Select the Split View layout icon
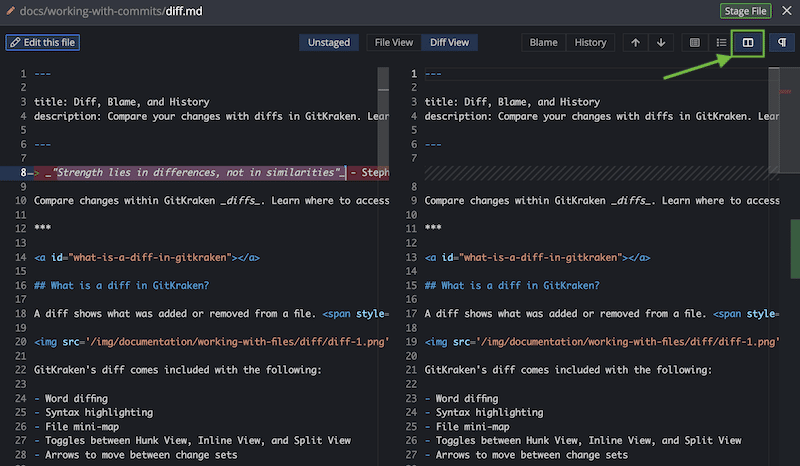The height and width of the screenshot is (466, 800). (x=747, y=42)
